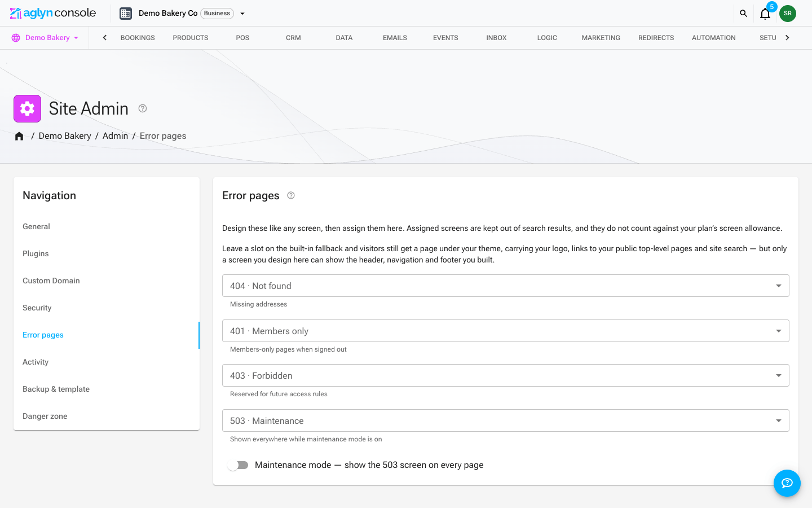Go to Custom Domain settings

107,281
